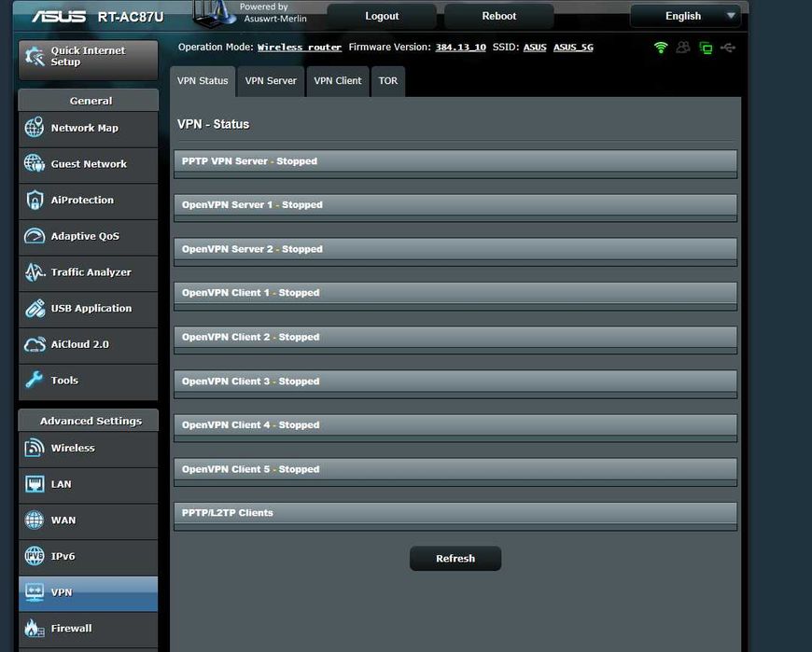Screen dimensions: 812x652
Task: Click the USB Application icon
Action: pos(35,309)
